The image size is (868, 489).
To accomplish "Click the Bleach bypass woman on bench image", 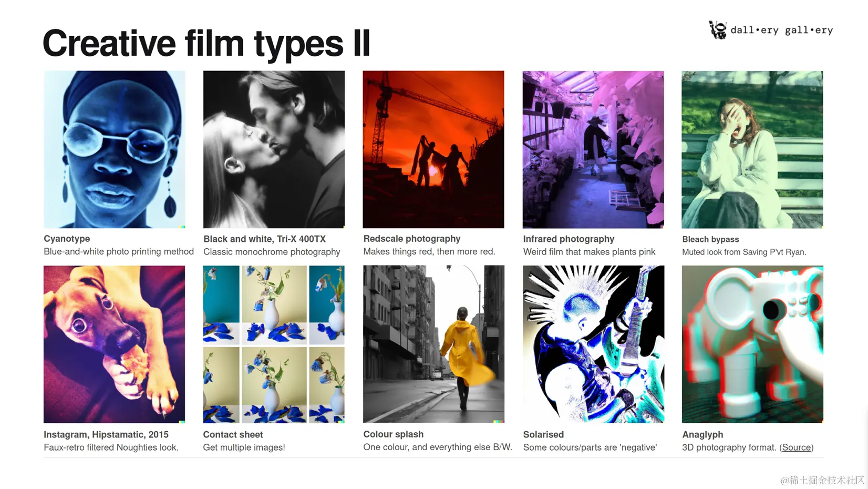I will 752,149.
